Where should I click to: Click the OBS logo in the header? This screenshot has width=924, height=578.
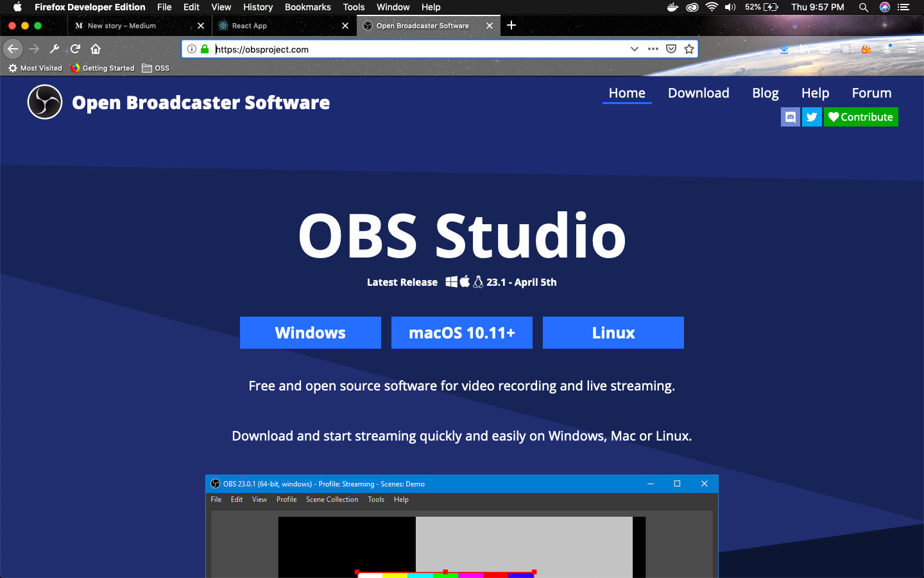45,102
